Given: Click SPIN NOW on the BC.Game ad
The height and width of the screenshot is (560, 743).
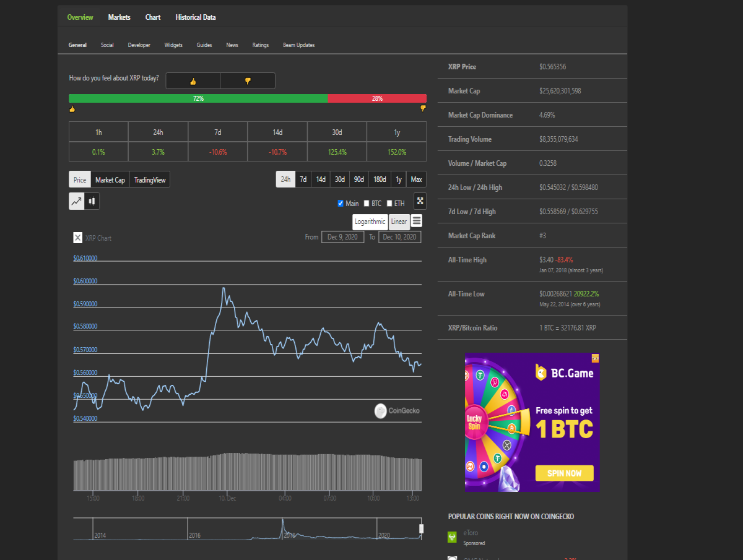Looking at the screenshot, I should point(564,473).
